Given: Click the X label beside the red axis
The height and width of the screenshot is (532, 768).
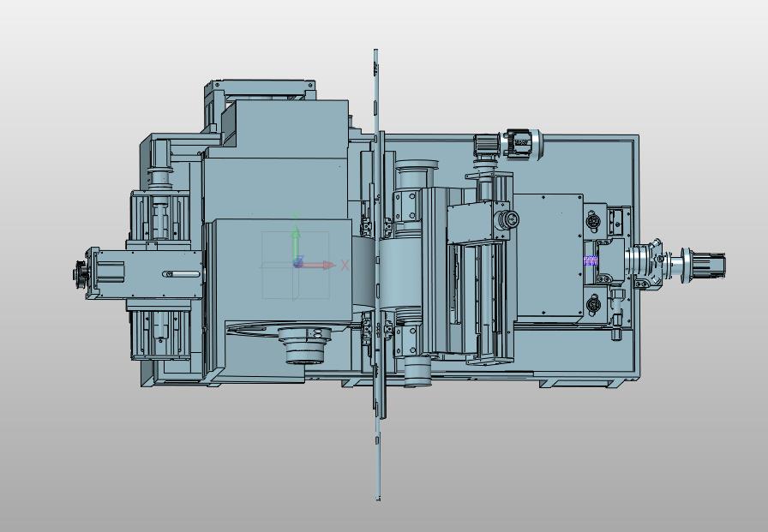Looking at the screenshot, I should click(345, 266).
